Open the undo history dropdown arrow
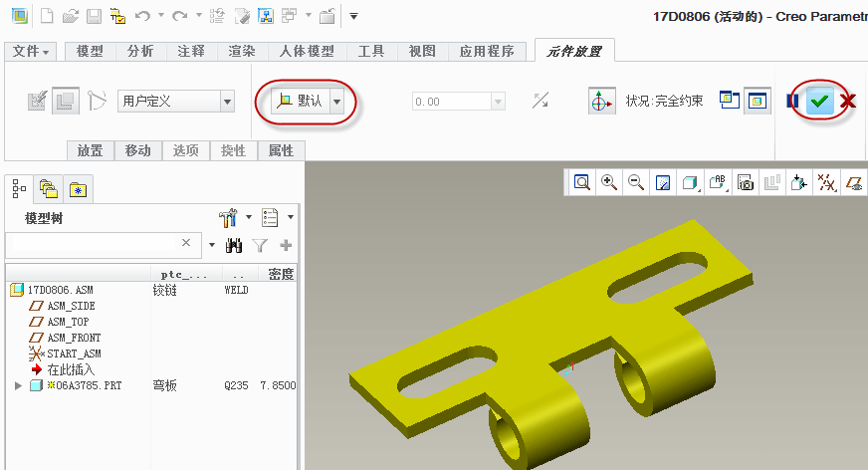 coord(161,16)
